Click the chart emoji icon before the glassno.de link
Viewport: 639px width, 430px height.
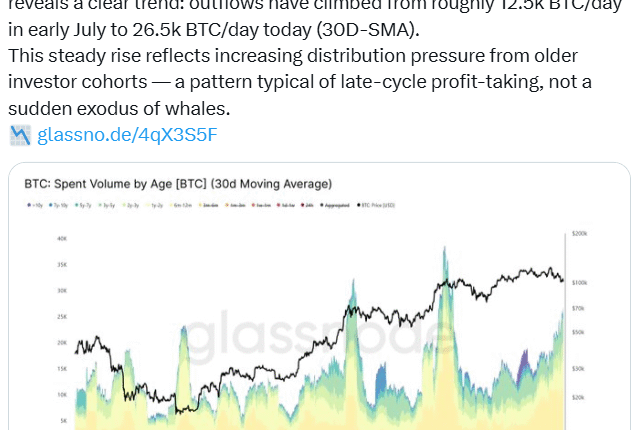point(20,134)
